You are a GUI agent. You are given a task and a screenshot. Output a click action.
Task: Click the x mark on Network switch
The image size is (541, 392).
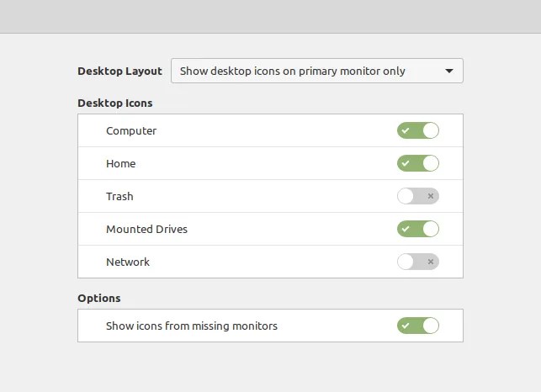click(x=430, y=262)
